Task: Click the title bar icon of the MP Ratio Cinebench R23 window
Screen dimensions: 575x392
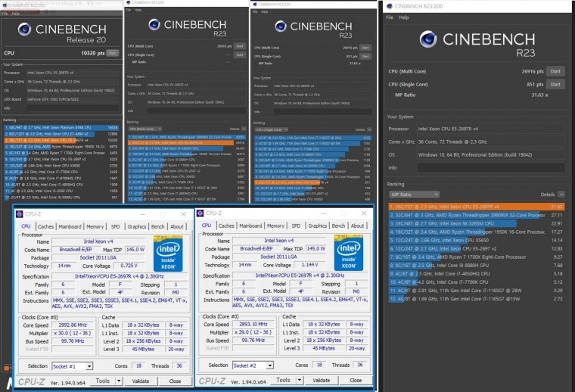Action: 390,6
